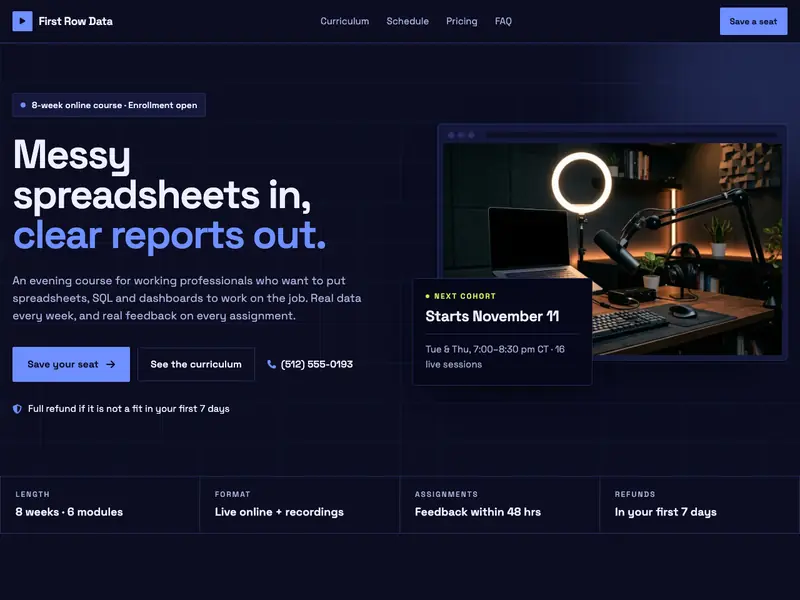Click the Starts November 11 cohort heading
800x600 pixels.
click(x=492, y=316)
